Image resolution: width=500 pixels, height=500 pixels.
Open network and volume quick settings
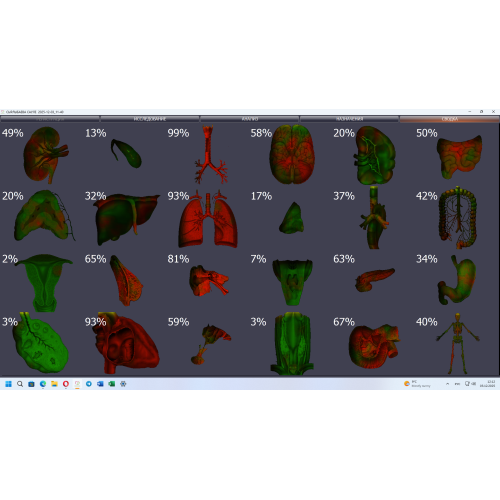coord(470,384)
